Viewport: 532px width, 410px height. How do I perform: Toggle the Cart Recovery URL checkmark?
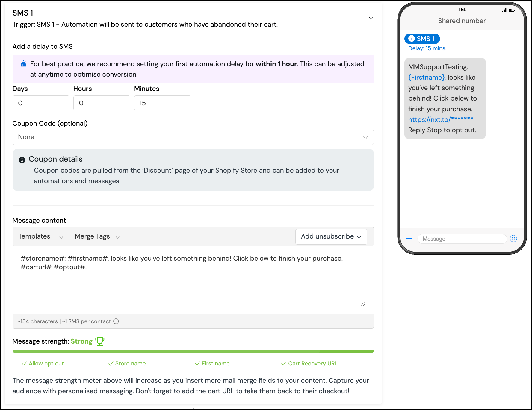coord(284,363)
